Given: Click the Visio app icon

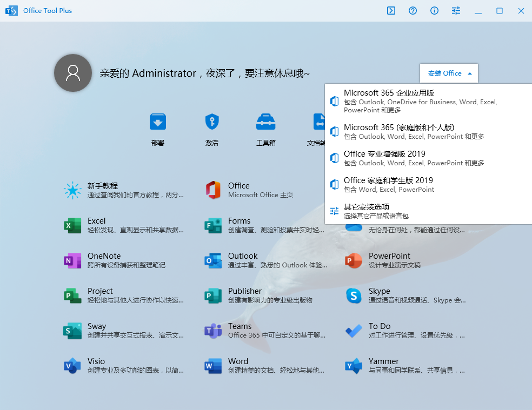Looking at the screenshot, I should click(72, 366).
